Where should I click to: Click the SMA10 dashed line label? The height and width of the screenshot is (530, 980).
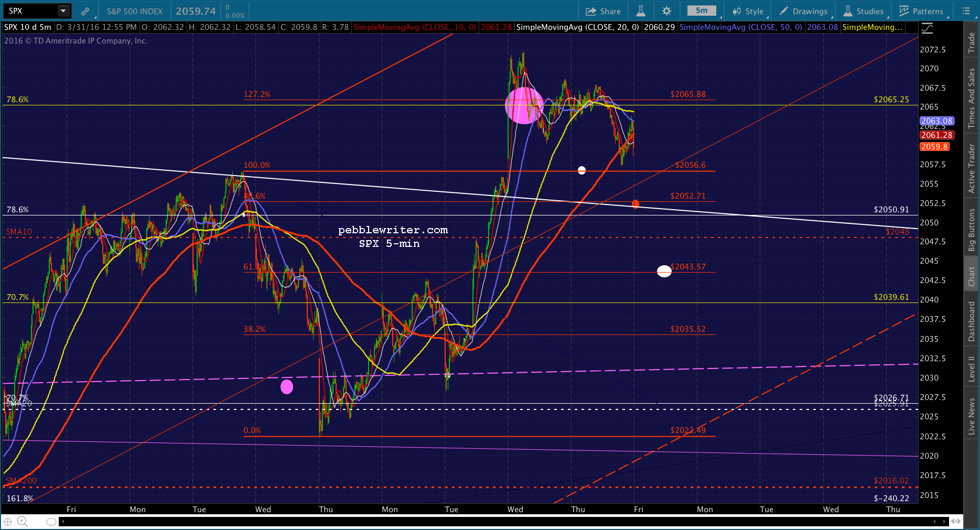coord(19,232)
